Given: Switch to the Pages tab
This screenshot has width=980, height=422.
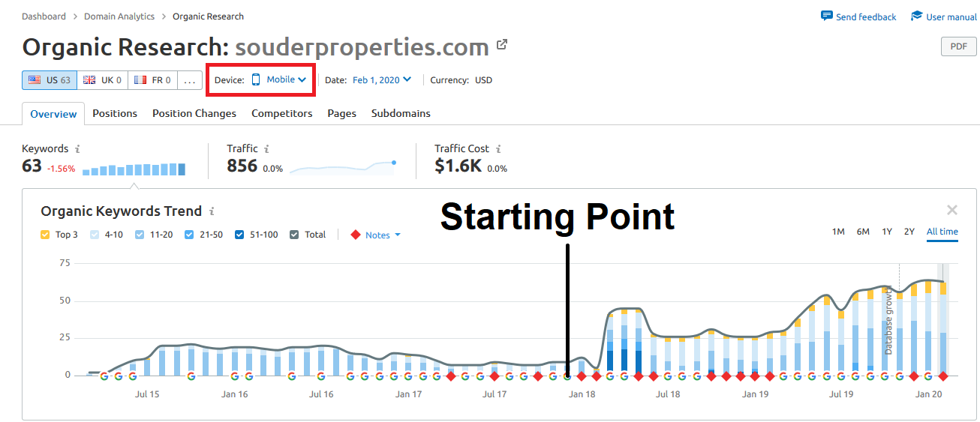Looking at the screenshot, I should coord(341,113).
